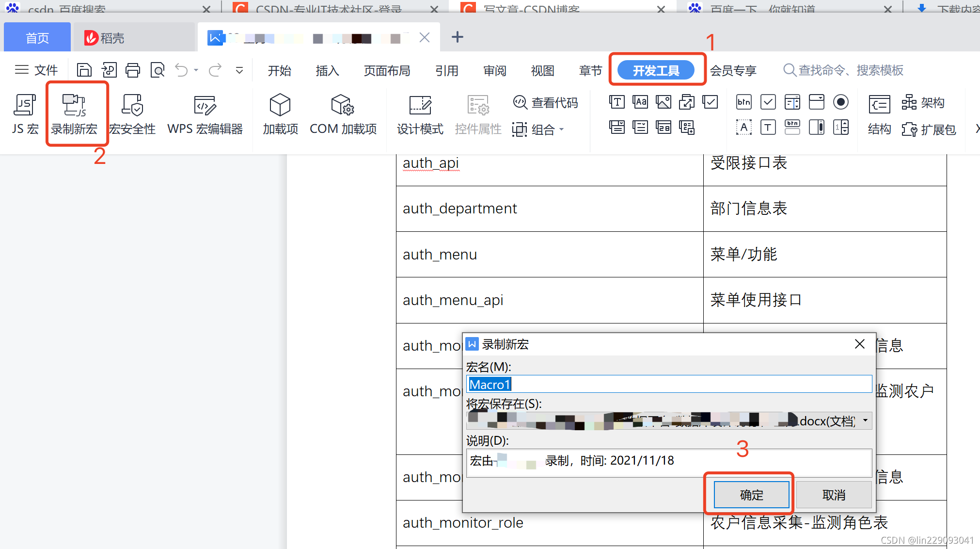Confirm the macro dialog with 确定
The height and width of the screenshot is (549, 980).
751,495
